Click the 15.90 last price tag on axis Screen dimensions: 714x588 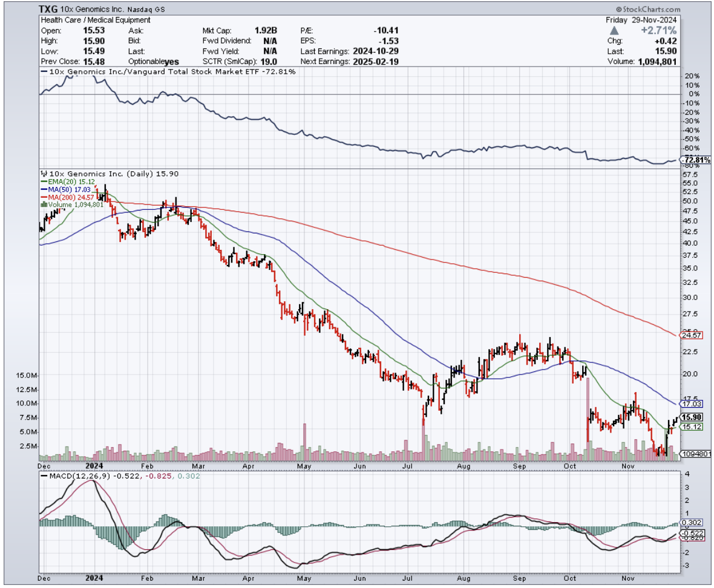(x=691, y=417)
